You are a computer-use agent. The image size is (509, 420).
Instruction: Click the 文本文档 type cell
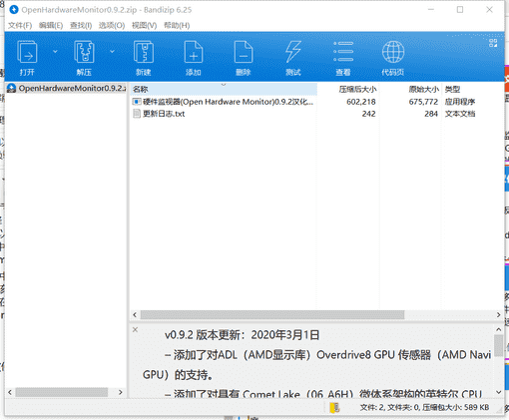[x=460, y=114]
